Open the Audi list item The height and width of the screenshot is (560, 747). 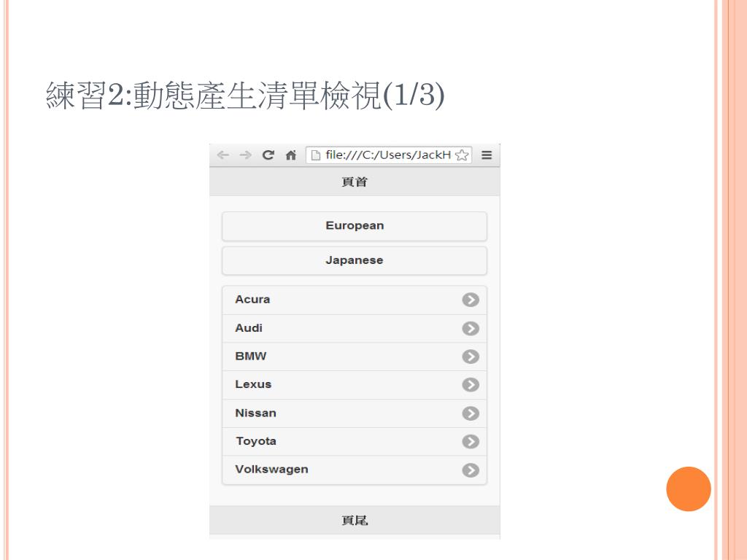pyautogui.click(x=355, y=329)
